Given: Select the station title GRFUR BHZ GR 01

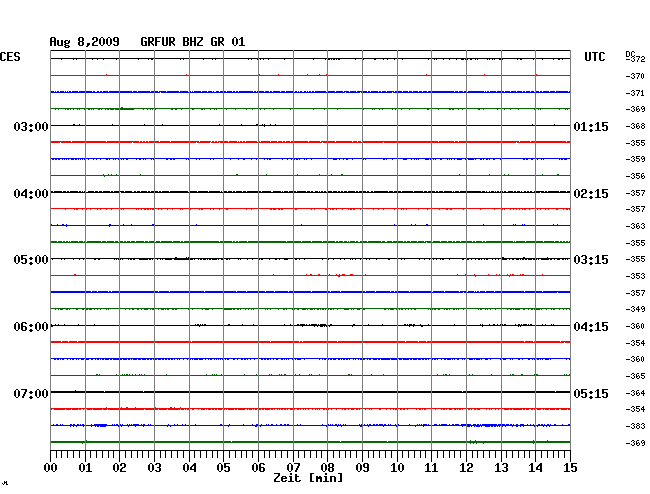Looking at the screenshot, I should click(193, 42).
